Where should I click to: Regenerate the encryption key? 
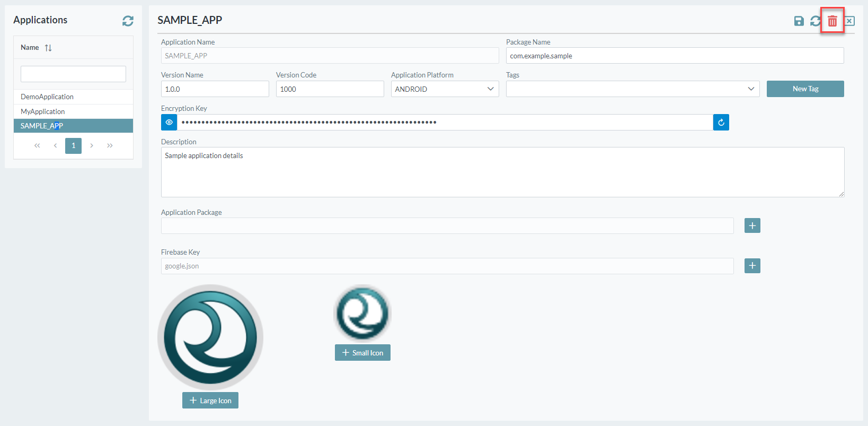(721, 123)
